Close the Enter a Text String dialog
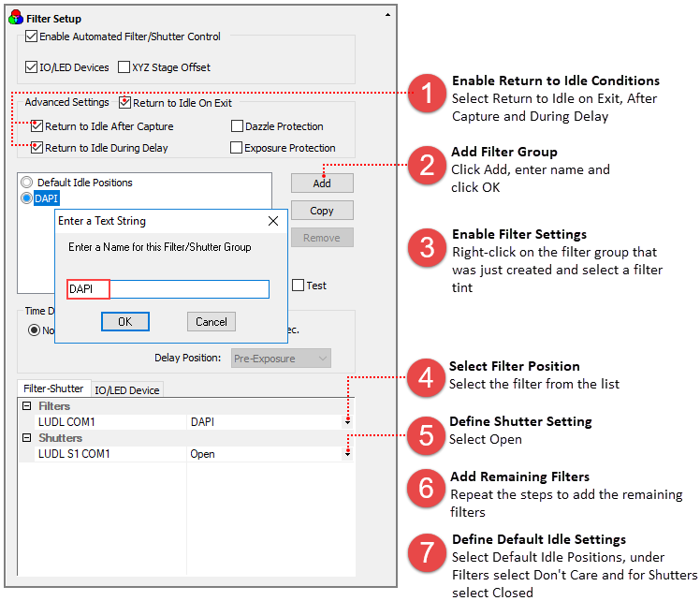This screenshot has height=601, width=700. (x=273, y=221)
